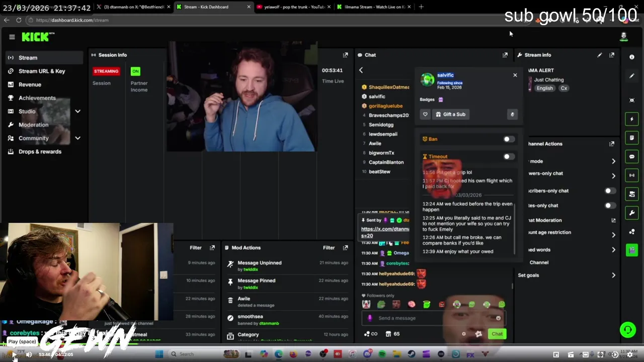This screenshot has width=644, height=362.
Task: Click the mute icon on salvific's card
Action: click(512, 114)
